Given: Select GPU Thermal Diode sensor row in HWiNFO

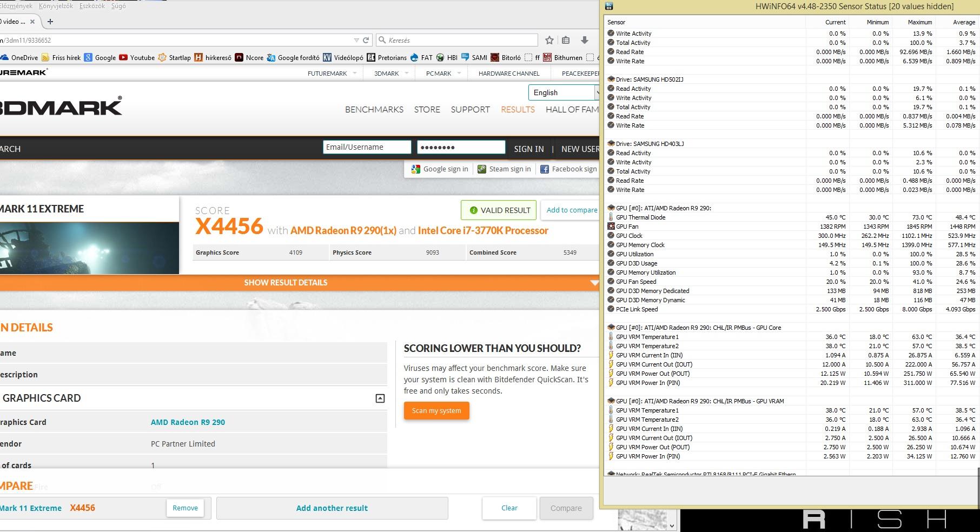Looking at the screenshot, I should (x=792, y=217).
